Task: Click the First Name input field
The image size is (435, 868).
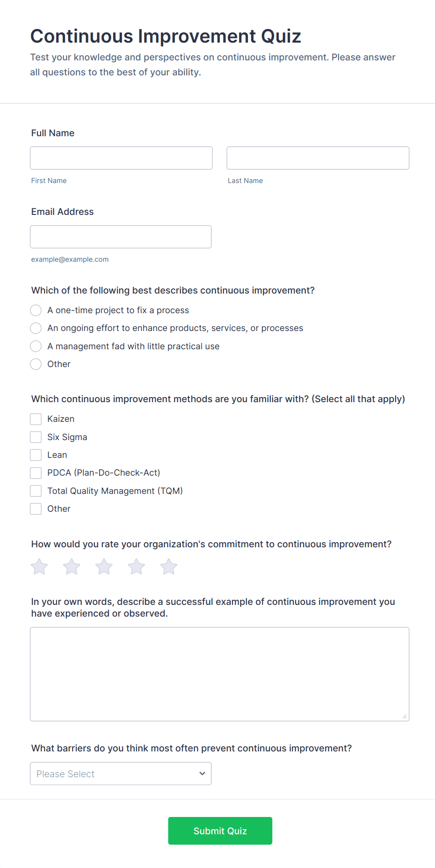Action: click(x=121, y=158)
